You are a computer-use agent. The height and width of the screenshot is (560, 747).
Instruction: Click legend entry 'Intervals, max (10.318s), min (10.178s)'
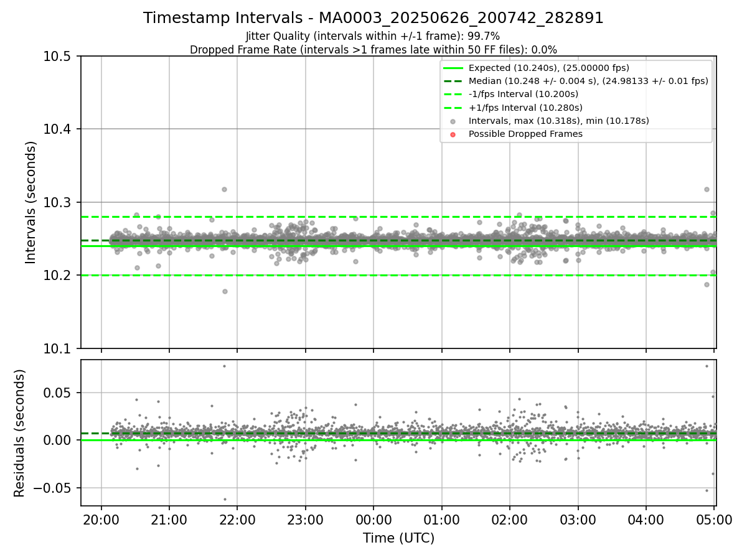pos(559,121)
